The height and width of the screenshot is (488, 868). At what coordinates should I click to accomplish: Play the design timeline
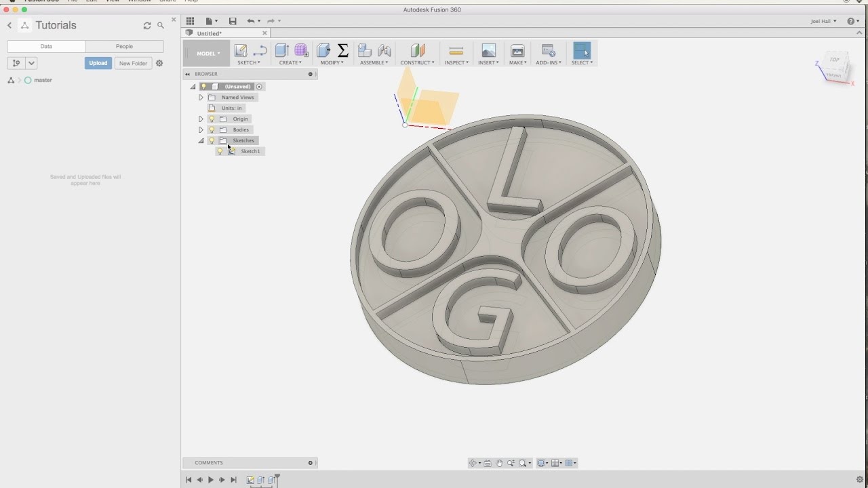pos(211,480)
